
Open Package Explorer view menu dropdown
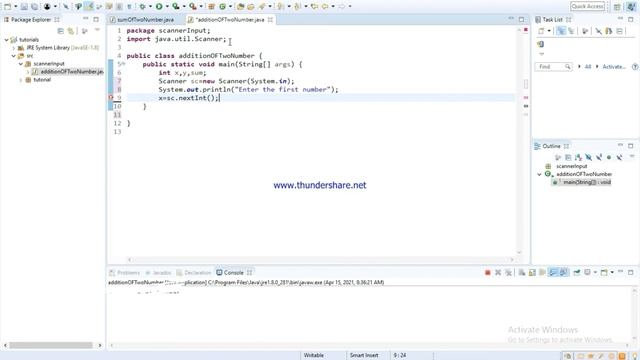point(97,31)
